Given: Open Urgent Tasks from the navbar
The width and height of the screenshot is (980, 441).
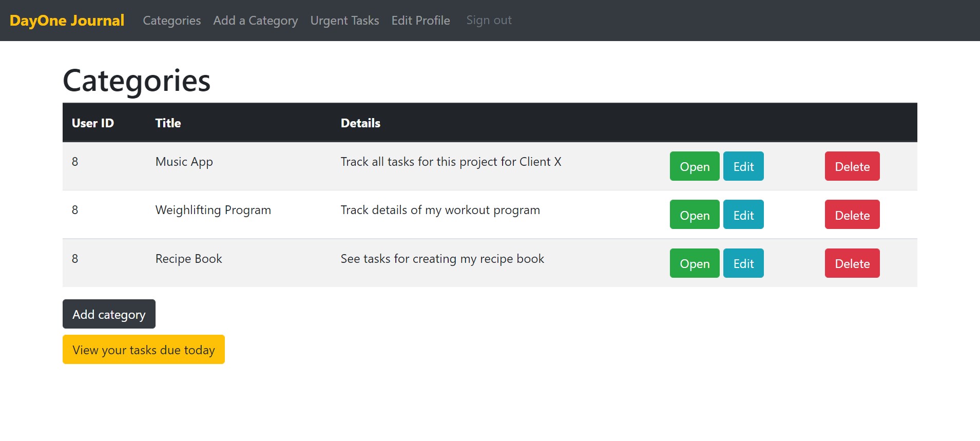Looking at the screenshot, I should click(x=345, y=21).
